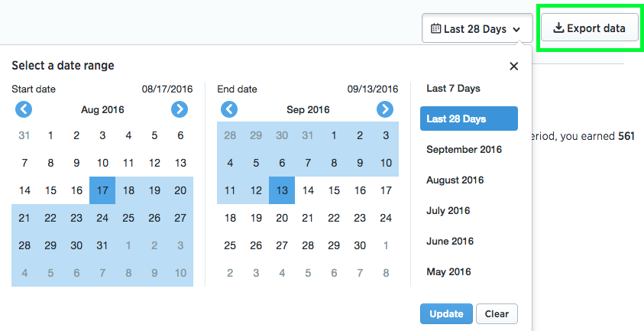
Task: Close the date range picker
Action: click(514, 66)
